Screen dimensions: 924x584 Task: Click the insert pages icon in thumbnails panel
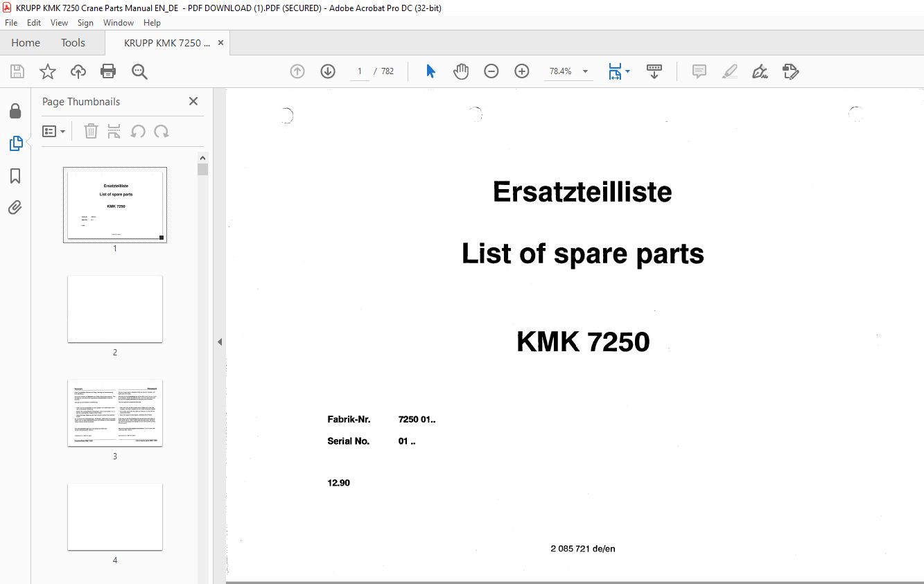pos(114,131)
